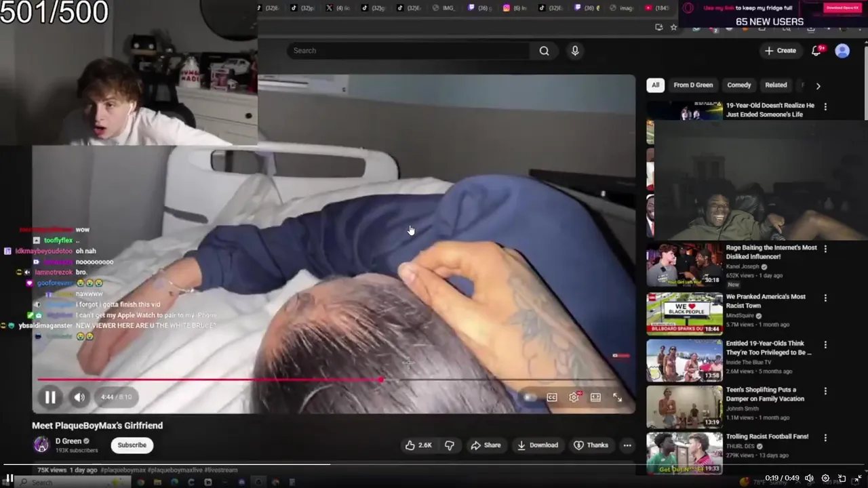Toggle closed captions CC button
This screenshot has width=868, height=488.
(552, 397)
